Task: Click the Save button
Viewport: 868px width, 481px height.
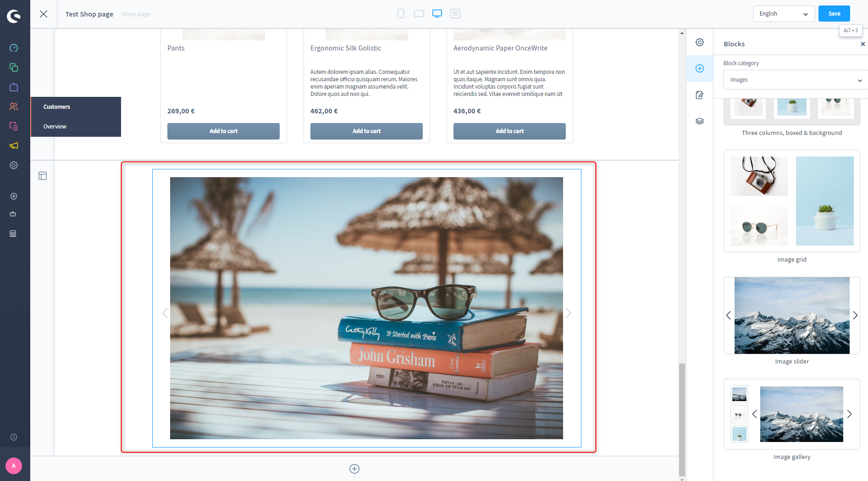Action: (x=834, y=13)
